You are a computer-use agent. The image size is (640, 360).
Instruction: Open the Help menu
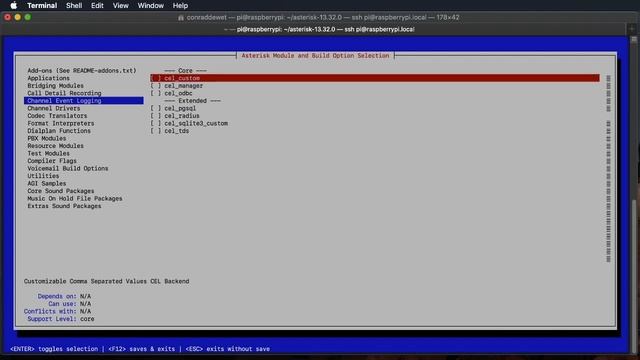[180, 5]
